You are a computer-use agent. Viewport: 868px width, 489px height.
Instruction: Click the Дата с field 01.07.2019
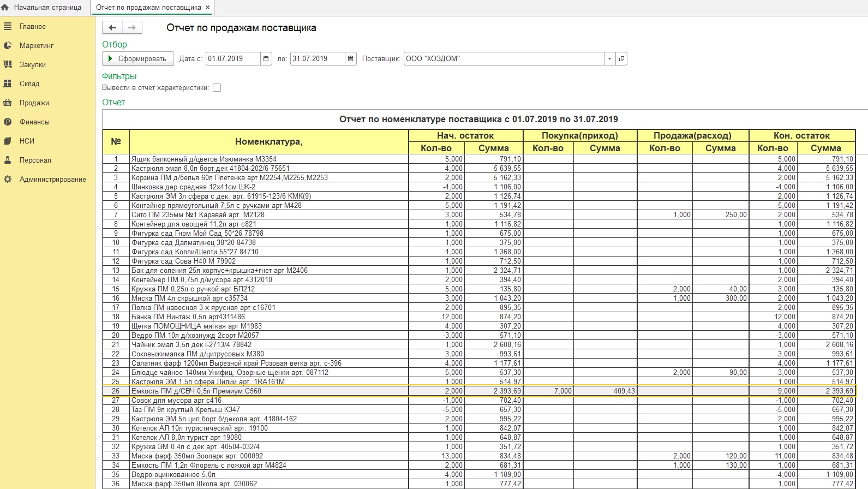(233, 58)
